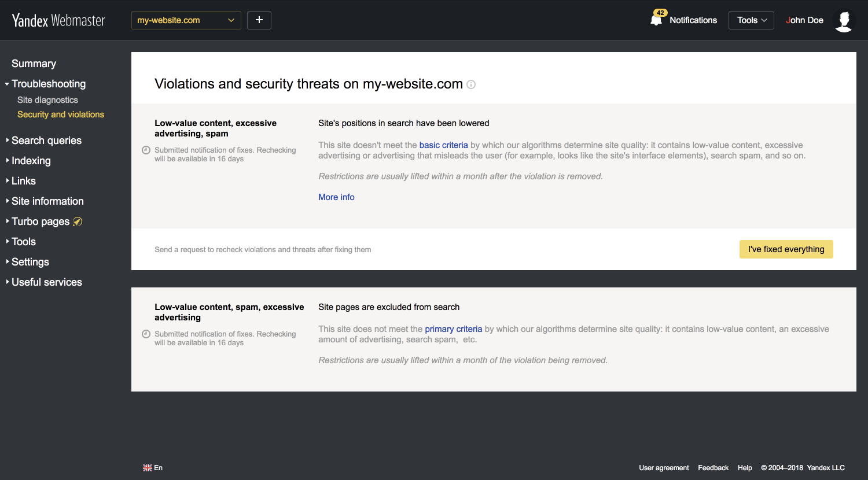Expand the Site information section
The height and width of the screenshot is (480, 868).
click(47, 201)
